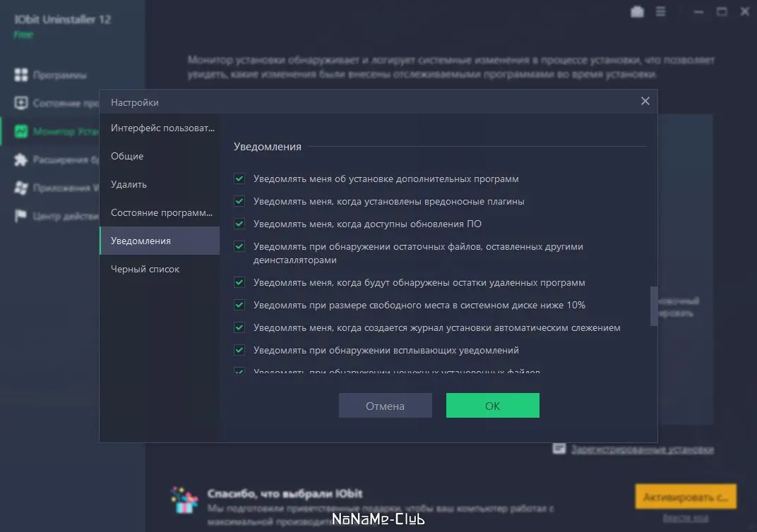Close the Настройки settings dialog
757x532 pixels.
[x=645, y=101]
